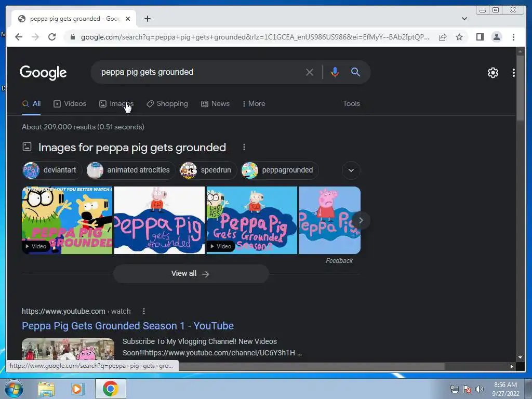
Task: Click 'Images for peppa pig gets grounded' heading
Action: click(x=132, y=147)
